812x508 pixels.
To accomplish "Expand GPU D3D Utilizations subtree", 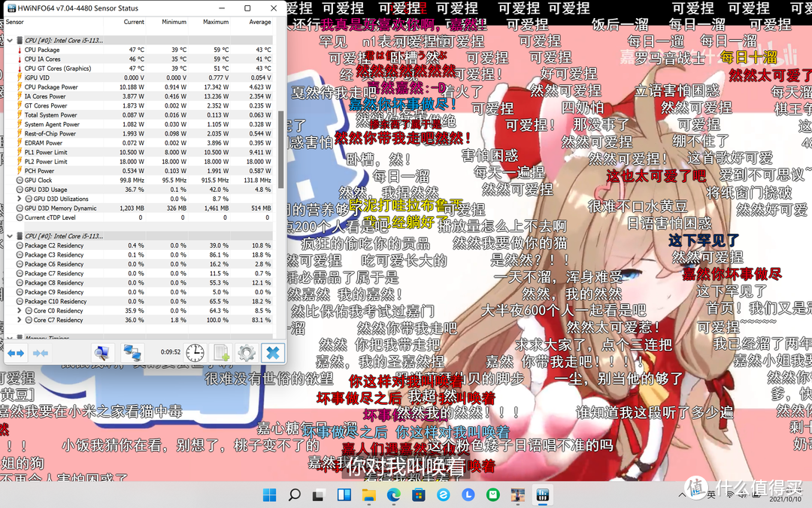I will [20, 199].
